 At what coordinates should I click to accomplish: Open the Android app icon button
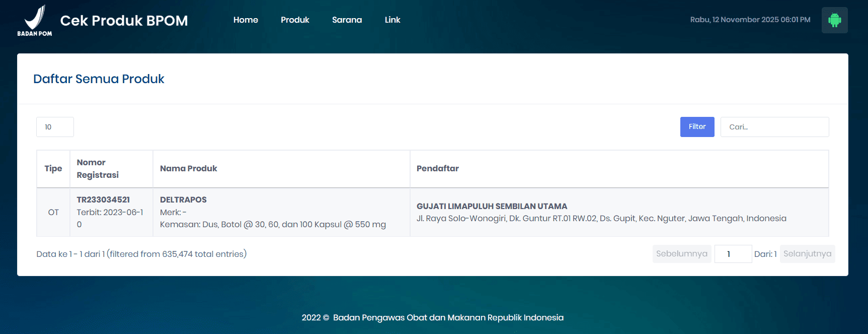click(834, 20)
